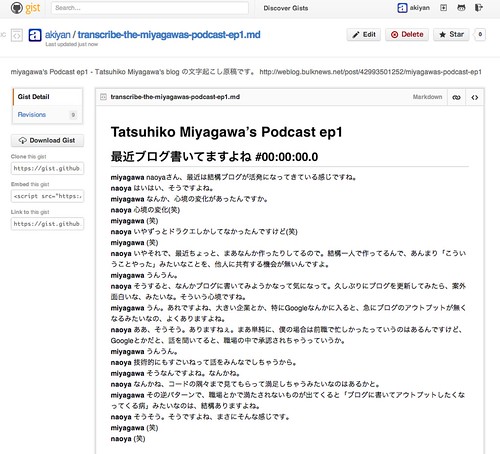Screen dimensions: 500x454
Task: Open the gist wordmark home link
Action: point(33,8)
